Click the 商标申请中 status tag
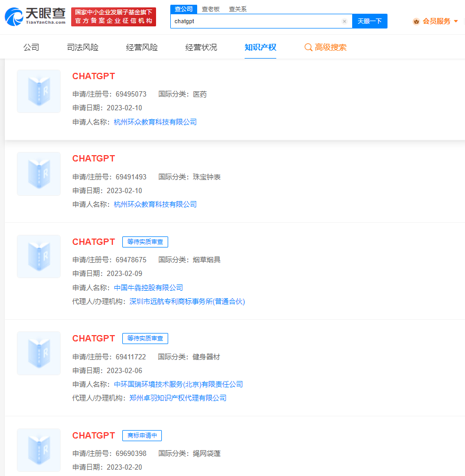The image size is (465, 476). tap(142, 435)
